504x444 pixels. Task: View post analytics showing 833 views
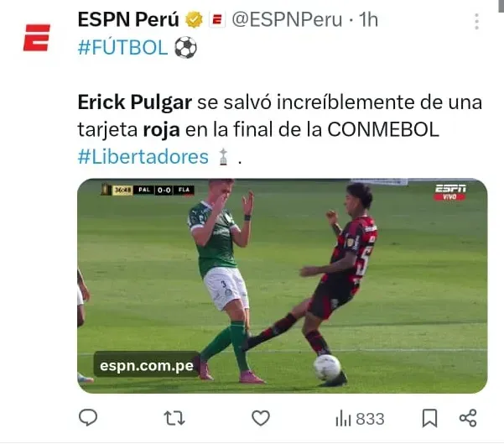click(360, 419)
